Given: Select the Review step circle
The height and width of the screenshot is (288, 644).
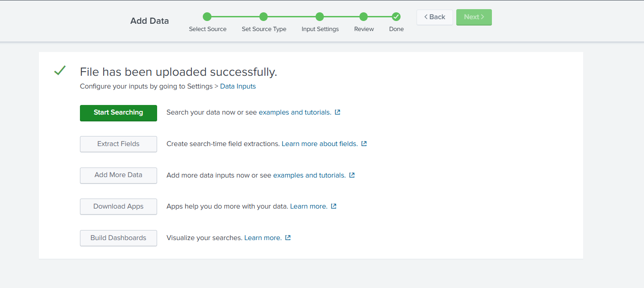Looking at the screenshot, I should click(x=364, y=17).
